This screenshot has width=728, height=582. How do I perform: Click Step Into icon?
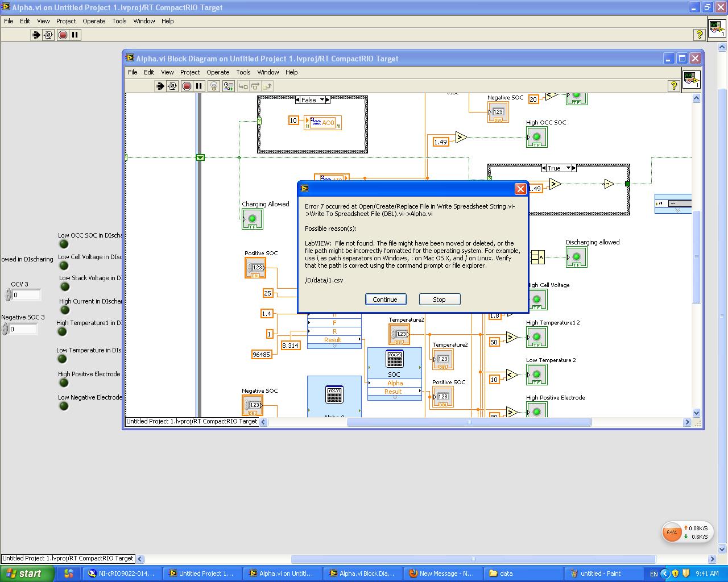coord(243,86)
